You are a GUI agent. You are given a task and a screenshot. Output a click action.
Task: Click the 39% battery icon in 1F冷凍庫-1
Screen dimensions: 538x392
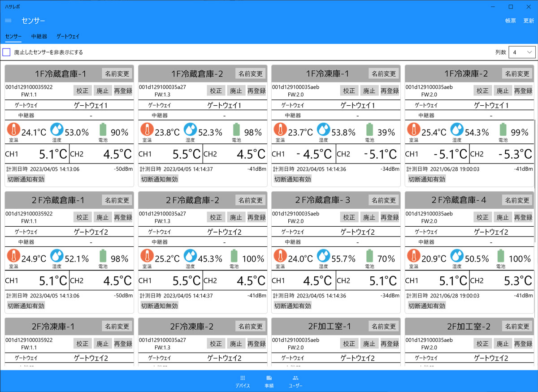(x=369, y=130)
